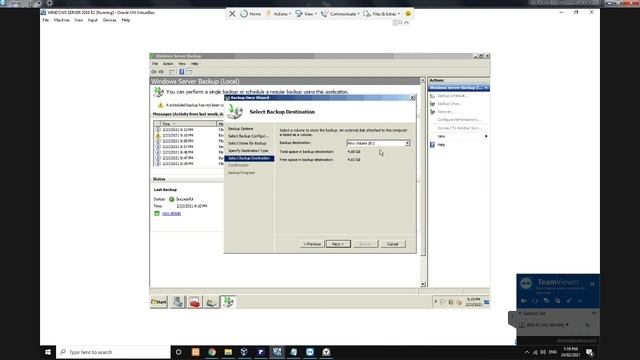Screen dimensions: 640x360
Task: Open the VirtualBox View menu
Action: [78, 20]
